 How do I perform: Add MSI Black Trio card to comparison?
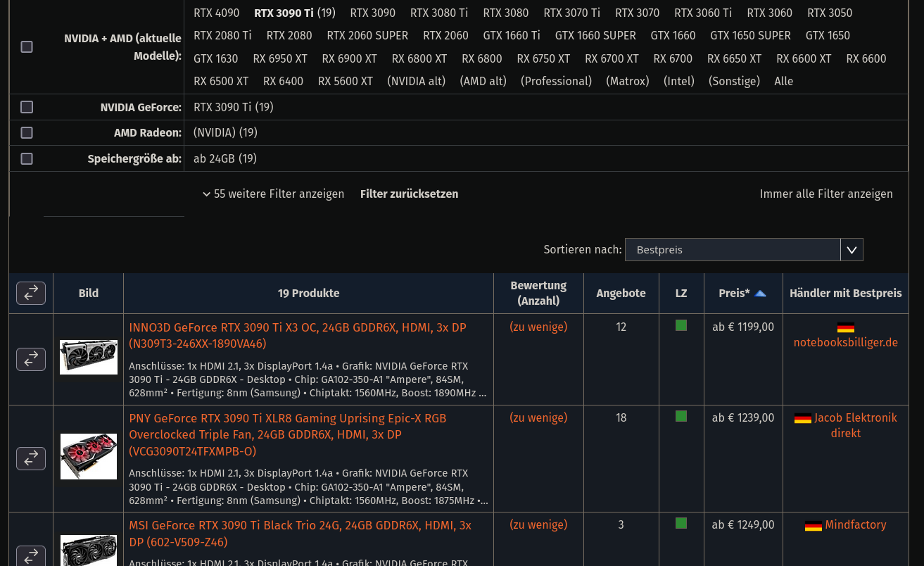31,555
